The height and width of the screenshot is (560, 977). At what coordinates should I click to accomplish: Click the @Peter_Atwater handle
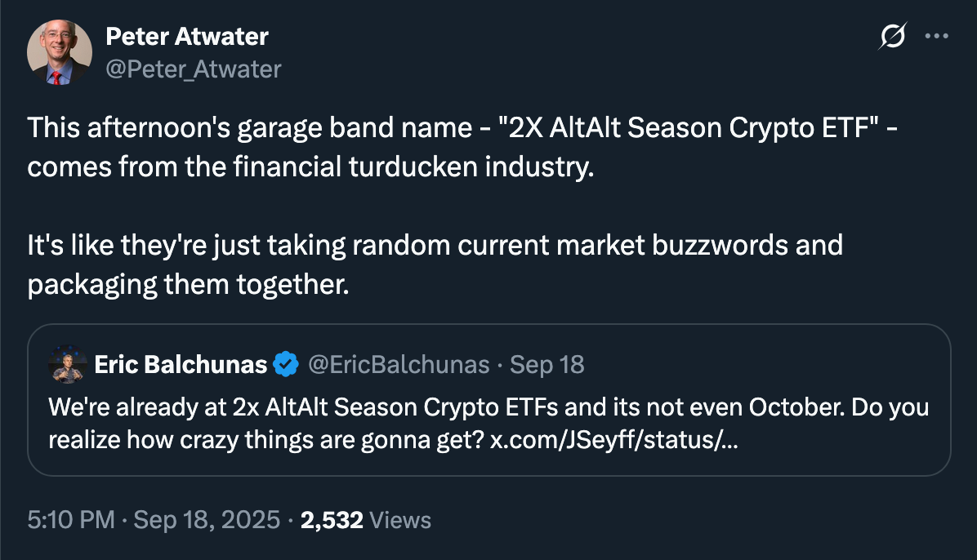(x=194, y=69)
